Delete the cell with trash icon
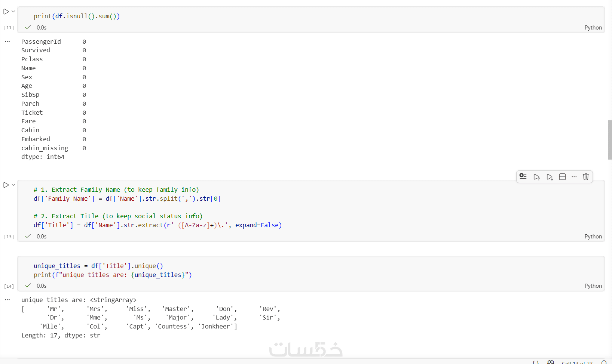Image resolution: width=612 pixels, height=364 pixels. 586,177
